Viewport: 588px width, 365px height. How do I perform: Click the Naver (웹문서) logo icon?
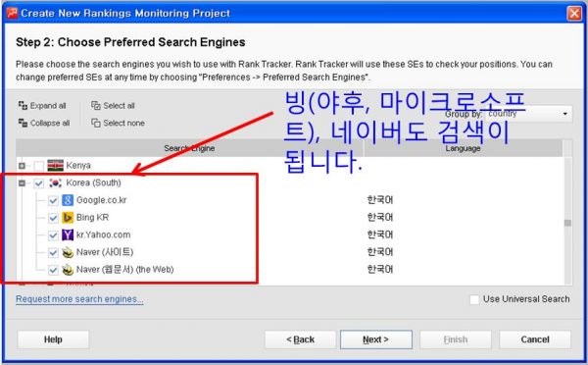click(x=68, y=270)
